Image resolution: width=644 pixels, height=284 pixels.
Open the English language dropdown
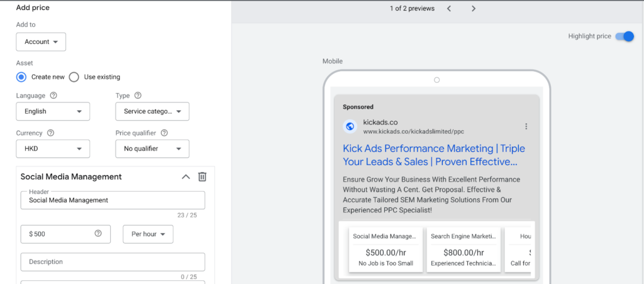coord(53,112)
